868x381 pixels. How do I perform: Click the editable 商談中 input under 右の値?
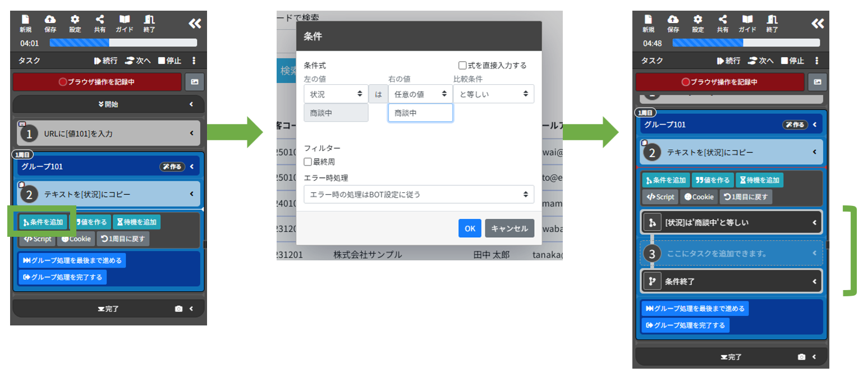420,113
